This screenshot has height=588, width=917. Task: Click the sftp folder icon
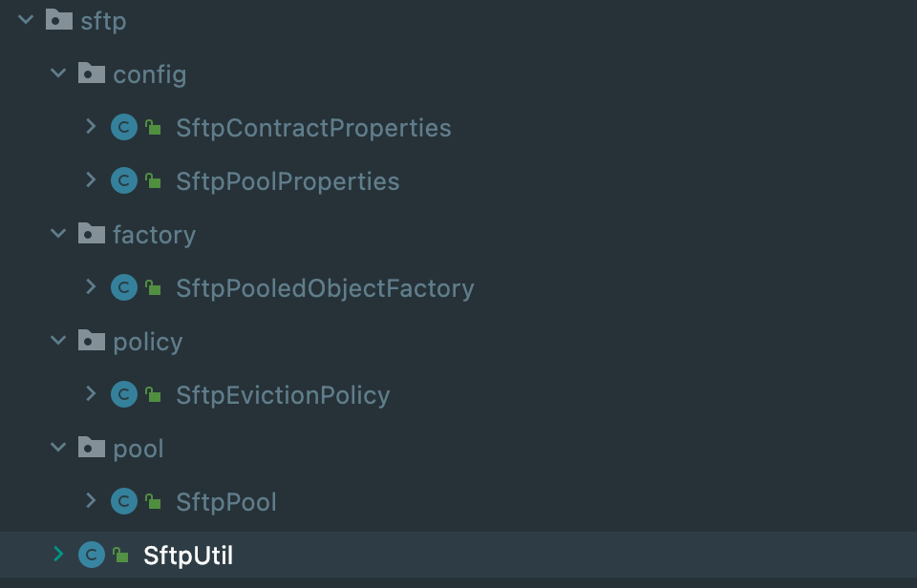[59, 20]
